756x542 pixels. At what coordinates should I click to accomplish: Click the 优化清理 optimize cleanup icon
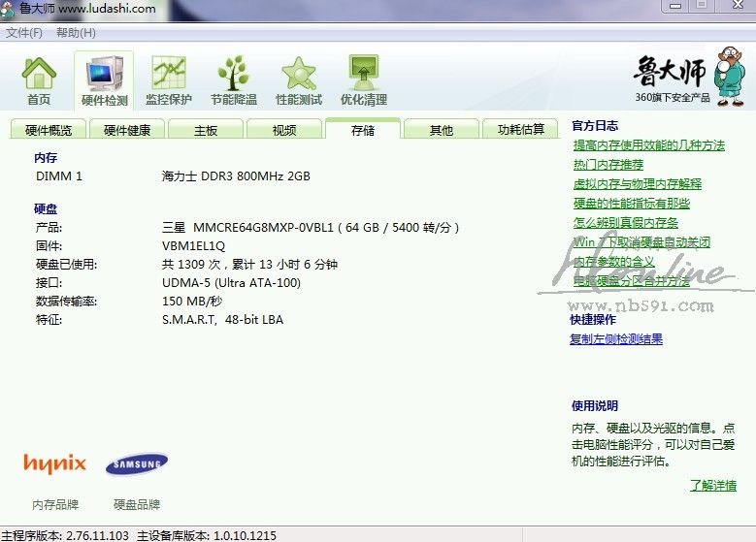tap(364, 80)
